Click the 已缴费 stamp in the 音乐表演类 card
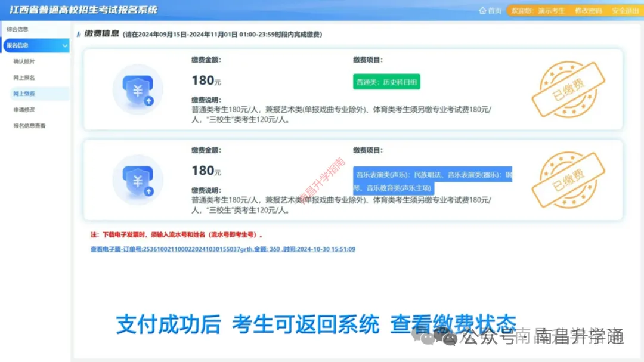 point(568,180)
